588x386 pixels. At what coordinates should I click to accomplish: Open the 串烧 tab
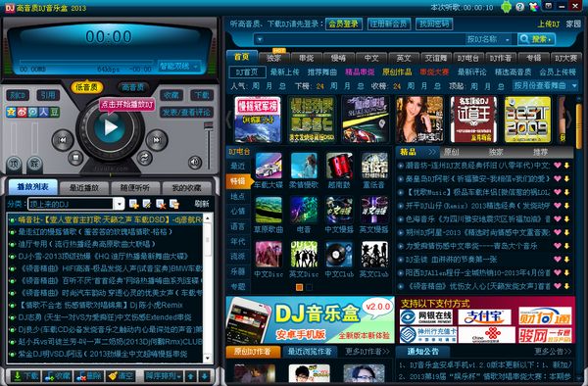click(307, 58)
